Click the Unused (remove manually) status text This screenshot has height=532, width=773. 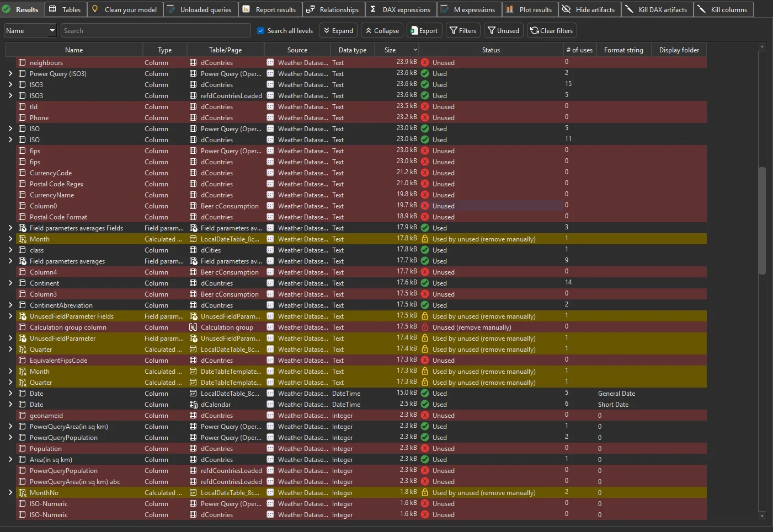click(x=472, y=327)
